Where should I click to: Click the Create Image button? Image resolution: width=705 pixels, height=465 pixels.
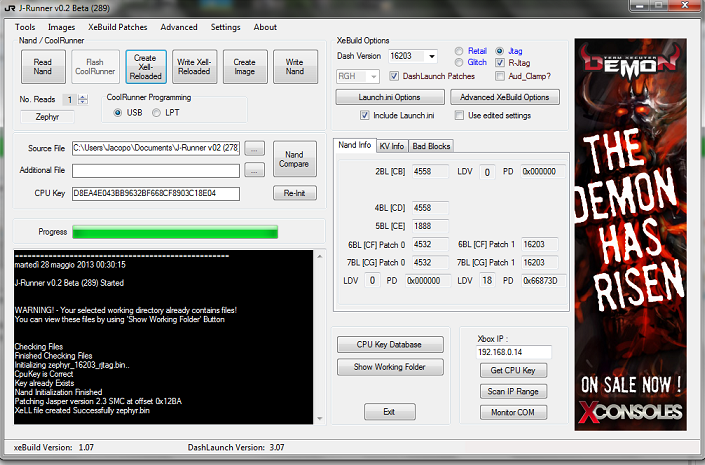[x=245, y=67]
